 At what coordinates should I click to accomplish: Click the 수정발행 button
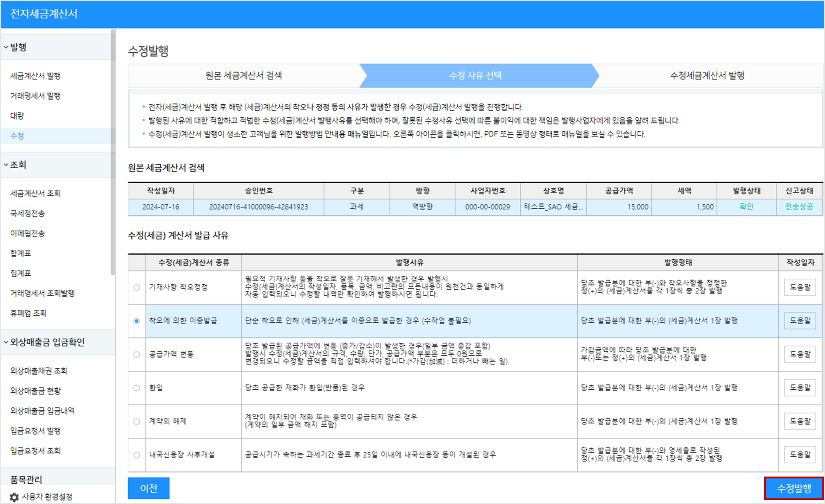tap(794, 488)
